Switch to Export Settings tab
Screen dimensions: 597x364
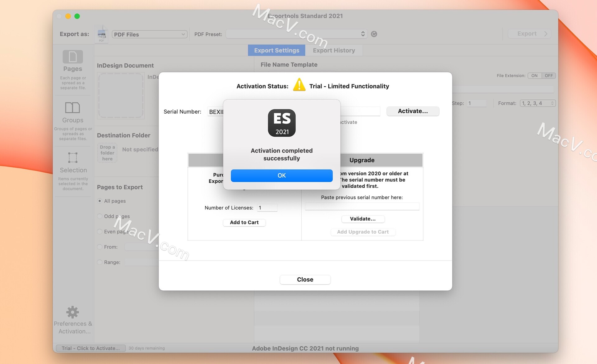coord(276,50)
